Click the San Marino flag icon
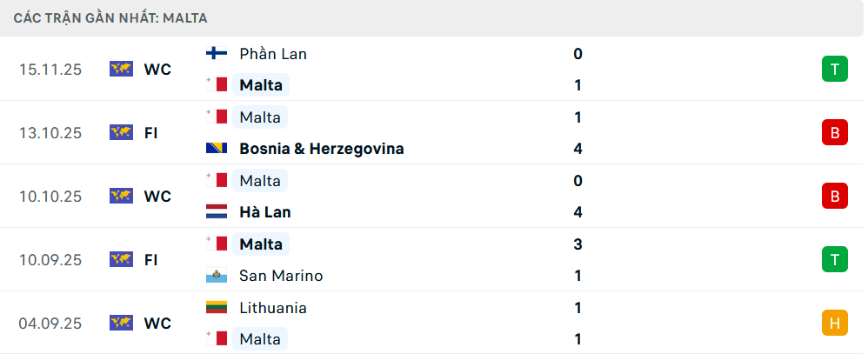The height and width of the screenshot is (354, 868). click(x=217, y=276)
